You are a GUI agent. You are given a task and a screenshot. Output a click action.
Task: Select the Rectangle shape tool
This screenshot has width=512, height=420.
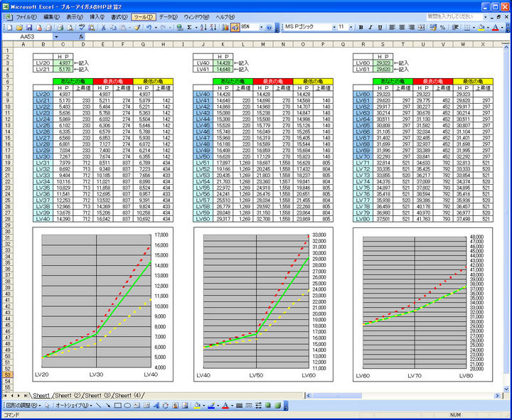(118, 406)
